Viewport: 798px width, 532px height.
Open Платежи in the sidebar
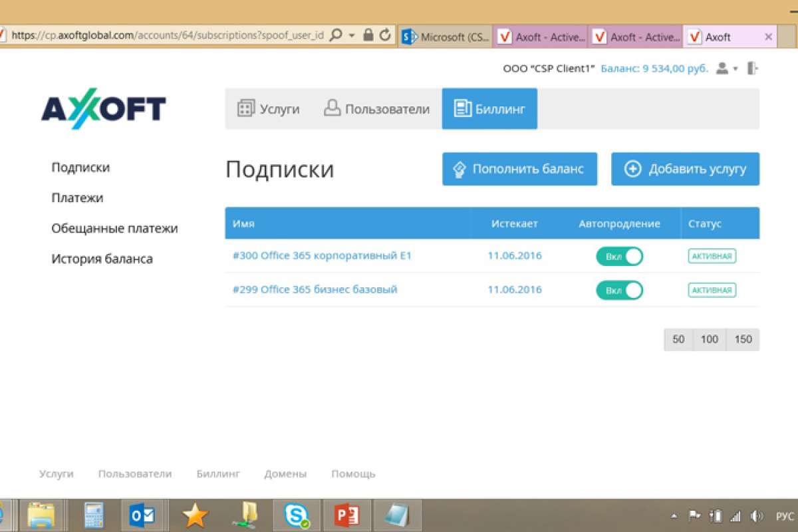77,198
